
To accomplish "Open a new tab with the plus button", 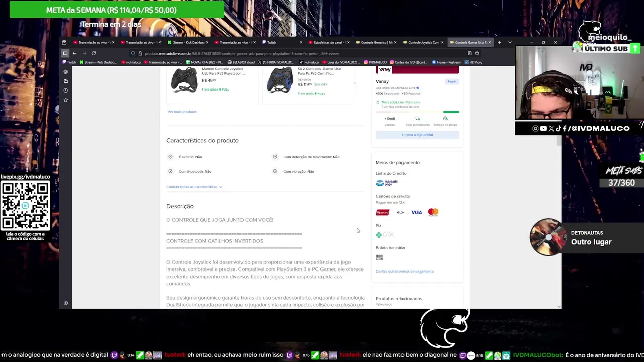I will pos(499,42).
